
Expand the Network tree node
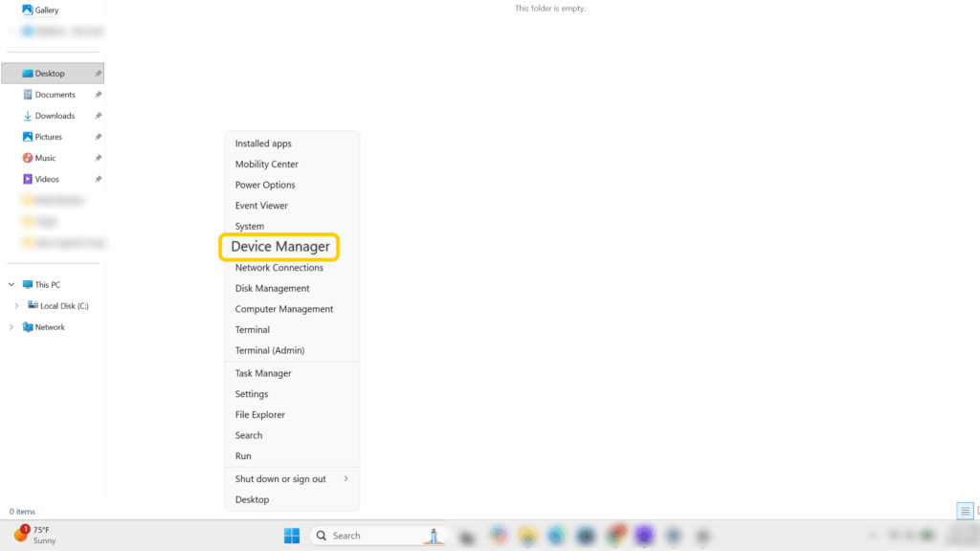pyautogui.click(x=11, y=326)
